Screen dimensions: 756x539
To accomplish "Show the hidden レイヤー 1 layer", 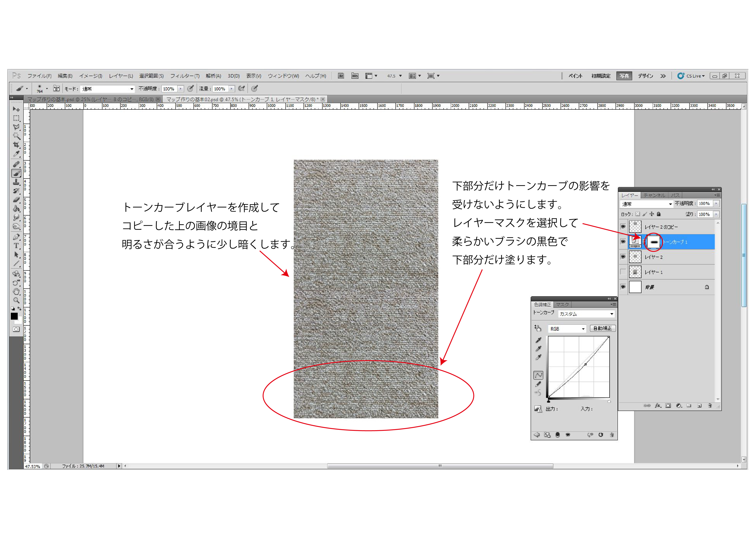I will [x=623, y=272].
